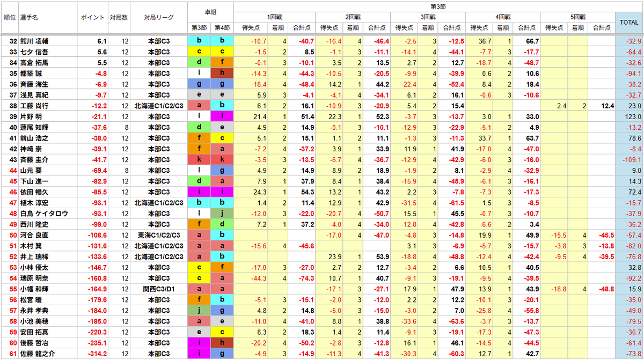
Task: Select player name 斉藤 海生
Action: (34, 84)
